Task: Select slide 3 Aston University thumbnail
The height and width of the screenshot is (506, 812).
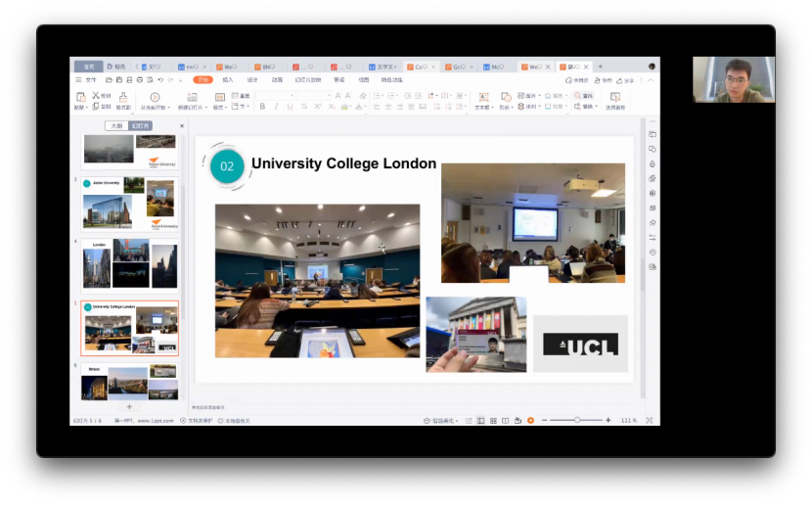Action: click(129, 204)
